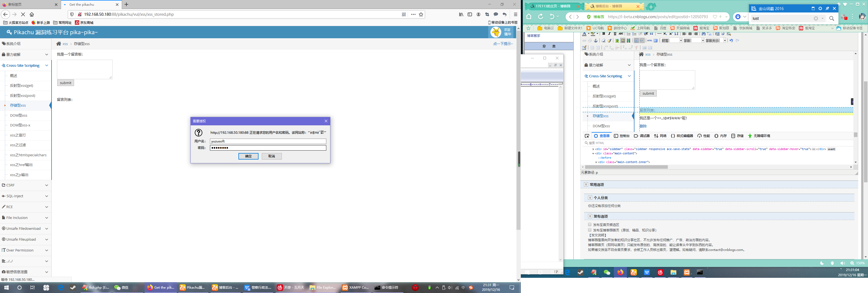
Task: Click the Bold formatting icon
Action: click(x=604, y=34)
